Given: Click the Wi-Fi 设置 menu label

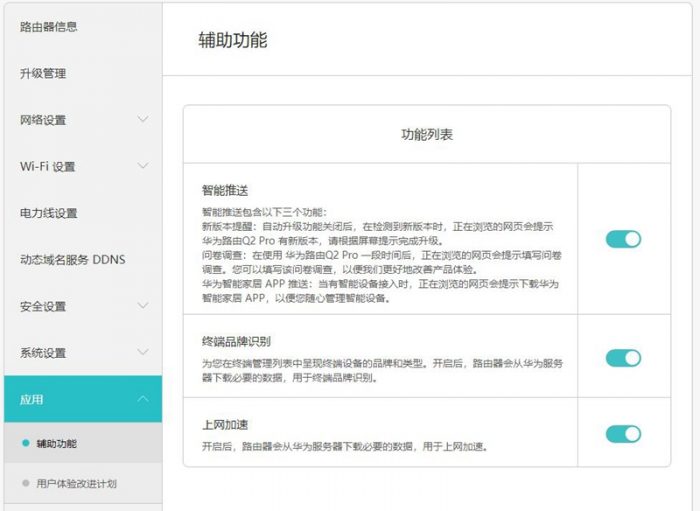Looking at the screenshot, I should click(47, 166).
